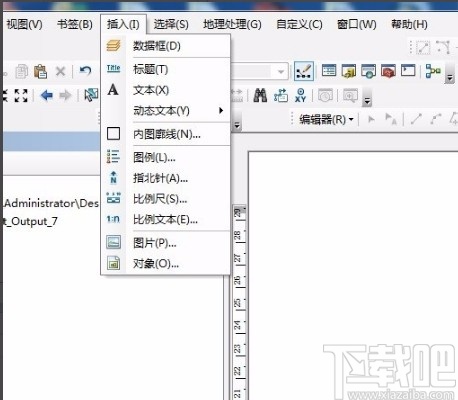
Task: Click the undo arrow icon
Action: click(x=85, y=70)
